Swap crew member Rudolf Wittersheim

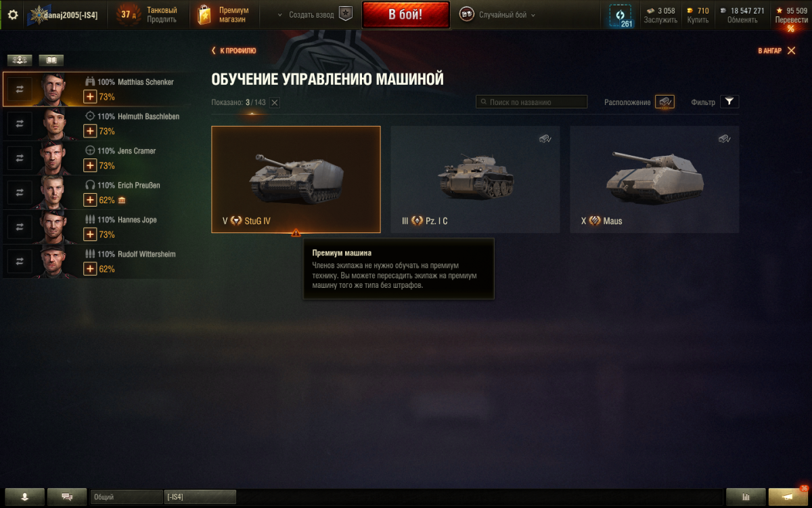point(19,261)
